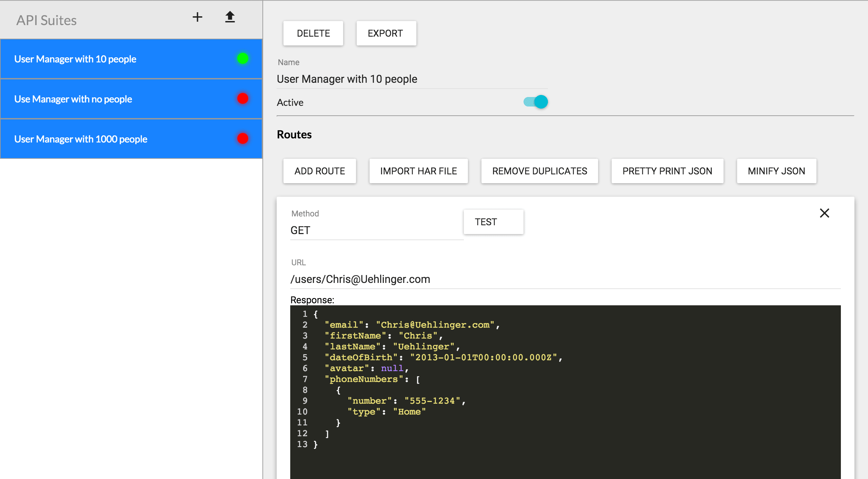Select the Use Manager with no people suite
The image size is (868, 479).
[x=102, y=99]
